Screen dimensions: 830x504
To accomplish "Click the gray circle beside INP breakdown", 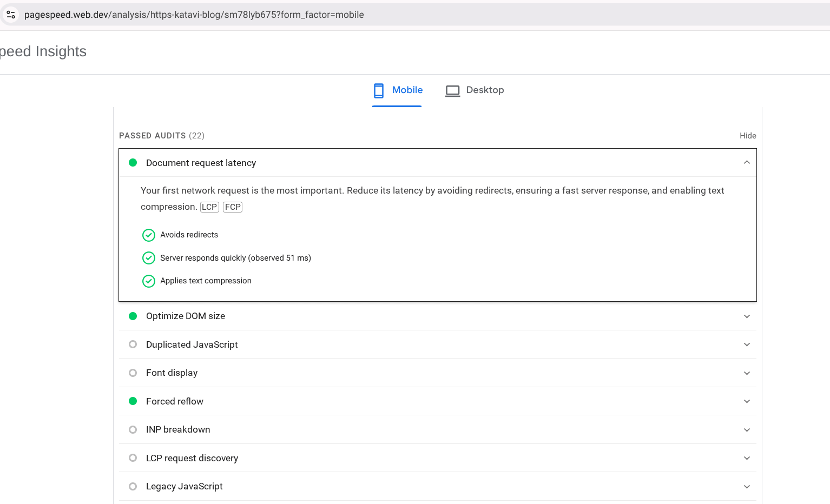I will tap(133, 429).
